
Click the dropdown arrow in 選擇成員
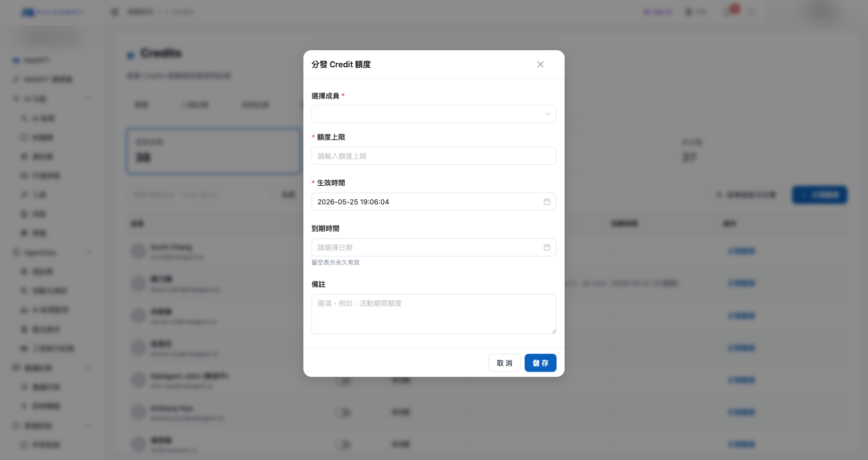click(x=548, y=114)
